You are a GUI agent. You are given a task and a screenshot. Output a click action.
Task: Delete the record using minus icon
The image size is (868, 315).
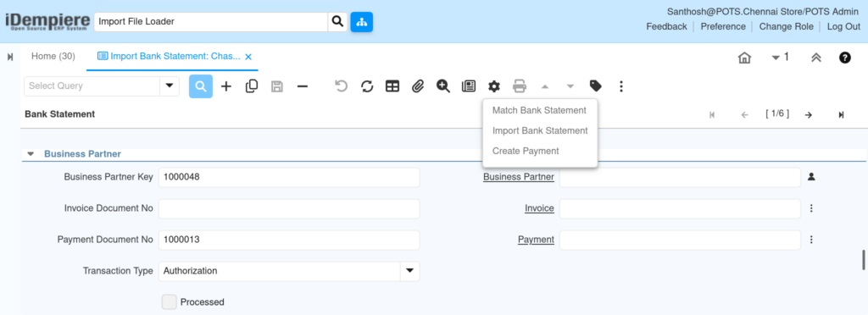pos(303,86)
